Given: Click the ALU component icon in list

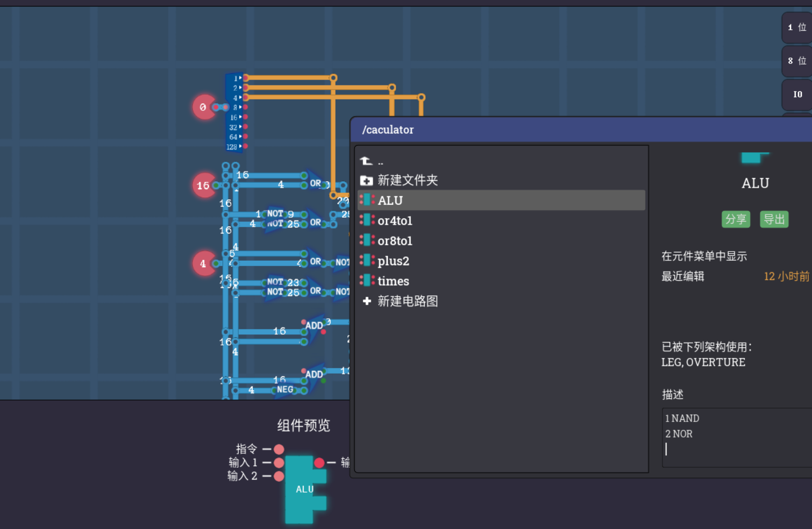Looking at the screenshot, I should [x=367, y=200].
